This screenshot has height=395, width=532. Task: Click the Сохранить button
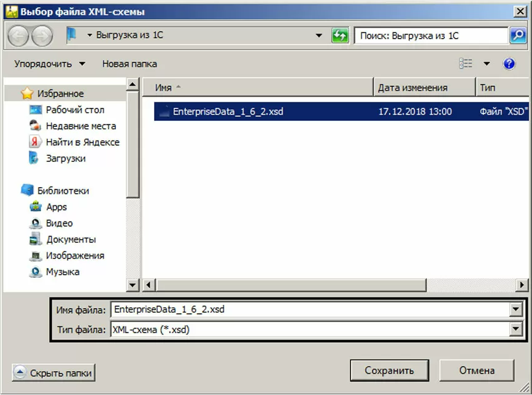click(x=390, y=370)
